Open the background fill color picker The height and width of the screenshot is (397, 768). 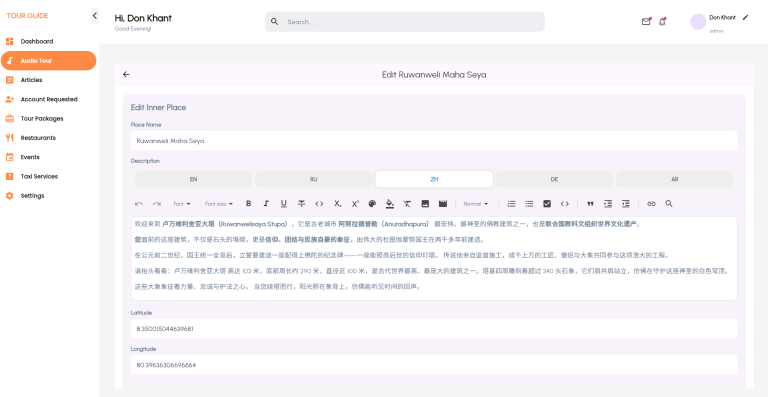390,204
